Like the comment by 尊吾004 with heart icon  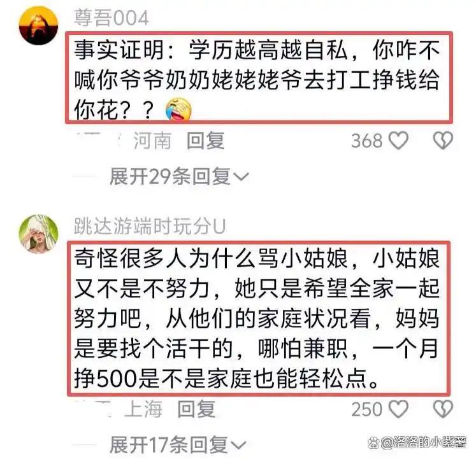[399, 140]
